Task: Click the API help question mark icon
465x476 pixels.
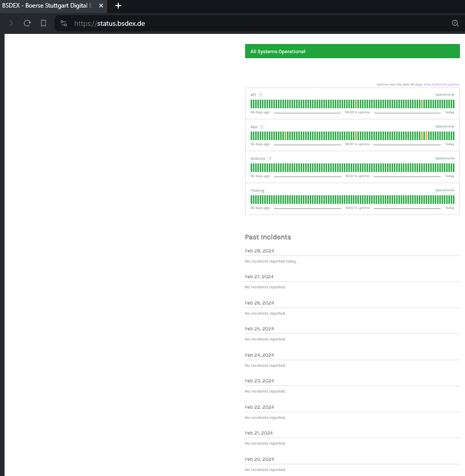Action: point(260,95)
